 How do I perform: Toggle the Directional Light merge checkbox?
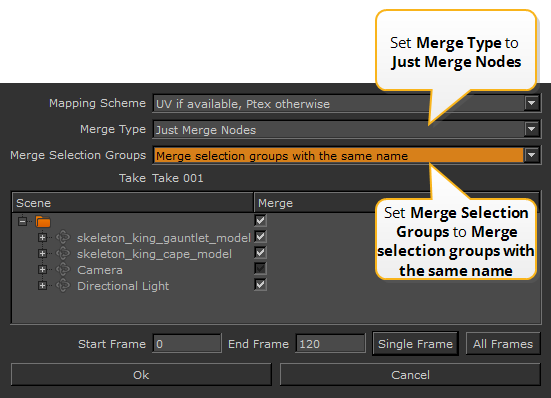tap(260, 285)
